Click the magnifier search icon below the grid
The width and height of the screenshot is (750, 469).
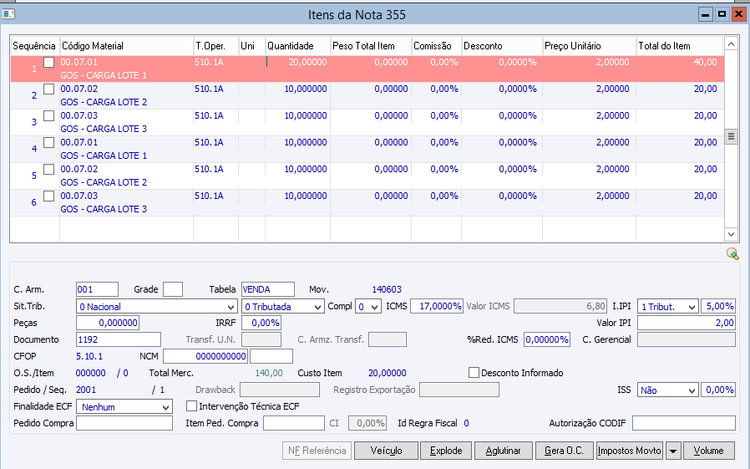pos(732,254)
